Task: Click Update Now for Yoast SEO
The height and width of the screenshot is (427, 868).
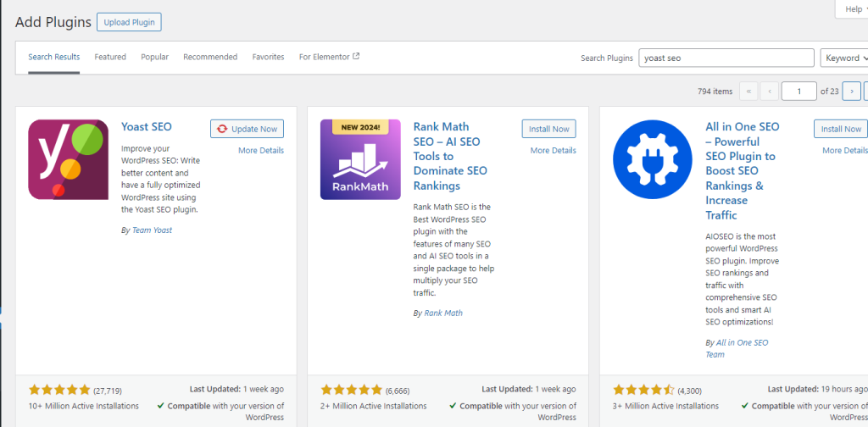Action: click(247, 129)
